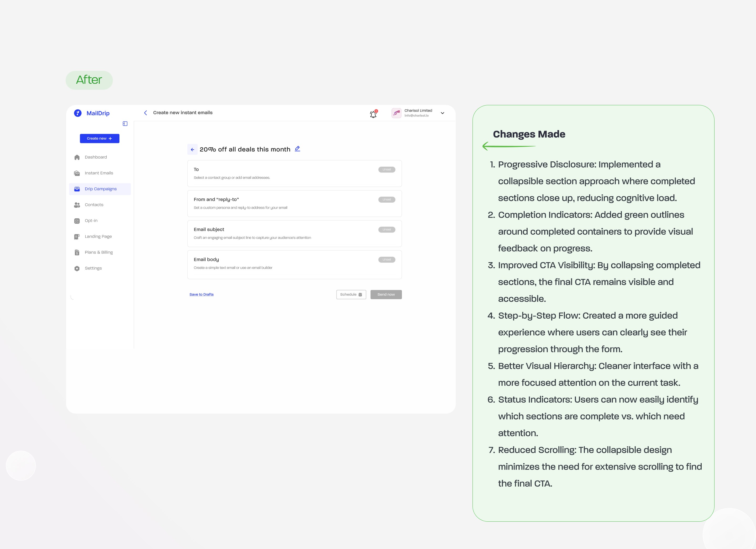Open the Contacts sidebar item
756x549 pixels.
click(x=94, y=205)
